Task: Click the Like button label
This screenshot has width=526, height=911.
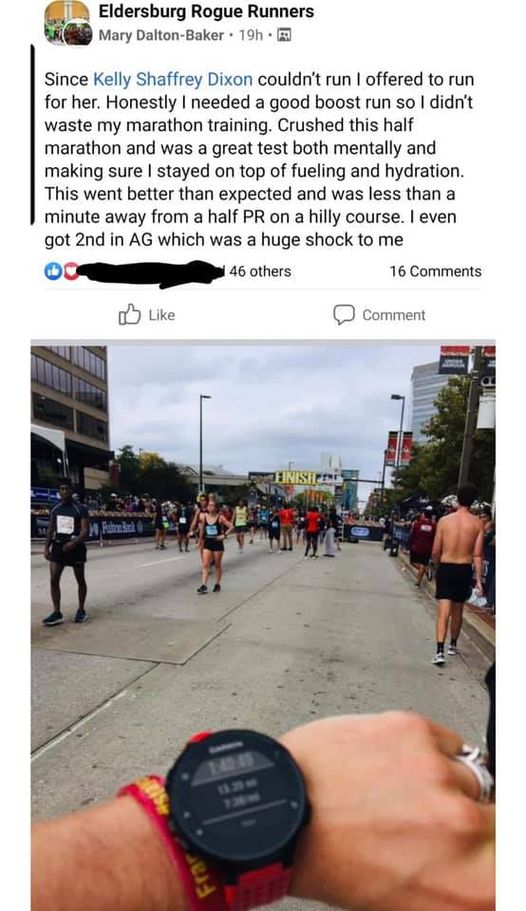Action: coord(162,315)
